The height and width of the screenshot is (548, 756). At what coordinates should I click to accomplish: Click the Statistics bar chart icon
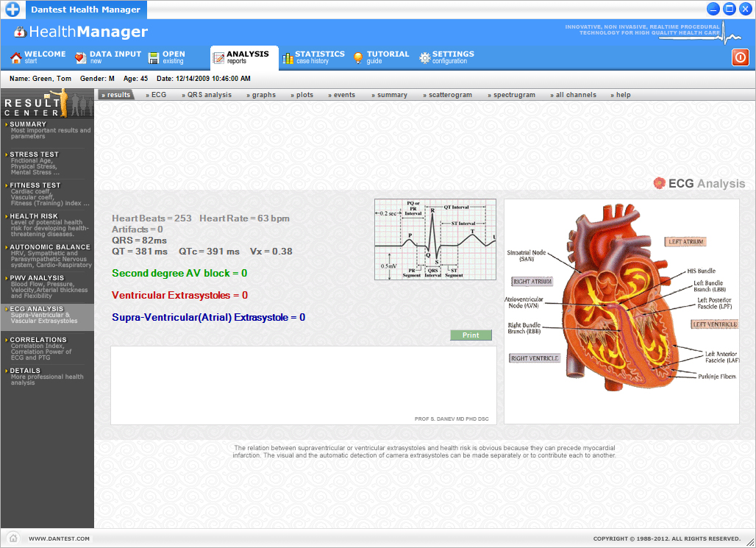(x=288, y=58)
